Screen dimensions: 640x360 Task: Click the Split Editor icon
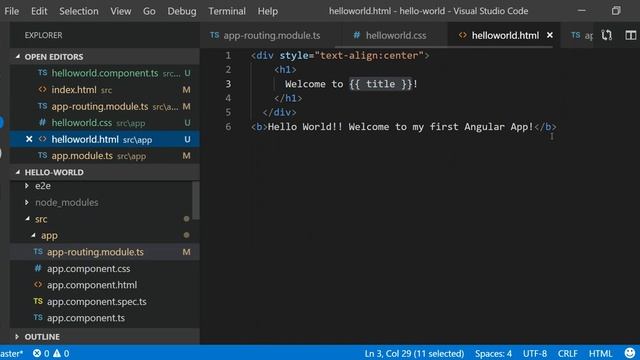coord(631,36)
